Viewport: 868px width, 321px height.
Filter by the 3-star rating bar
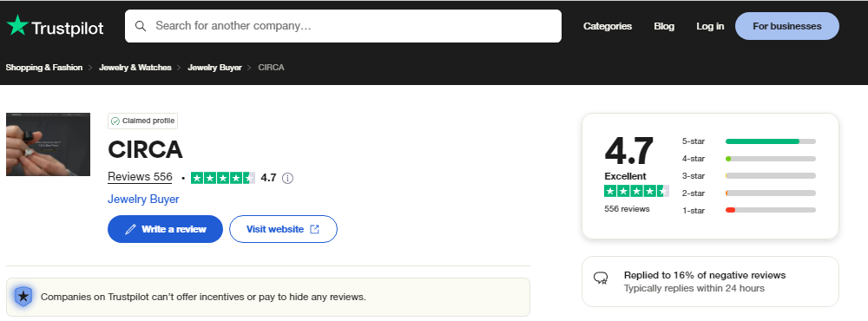(x=771, y=176)
